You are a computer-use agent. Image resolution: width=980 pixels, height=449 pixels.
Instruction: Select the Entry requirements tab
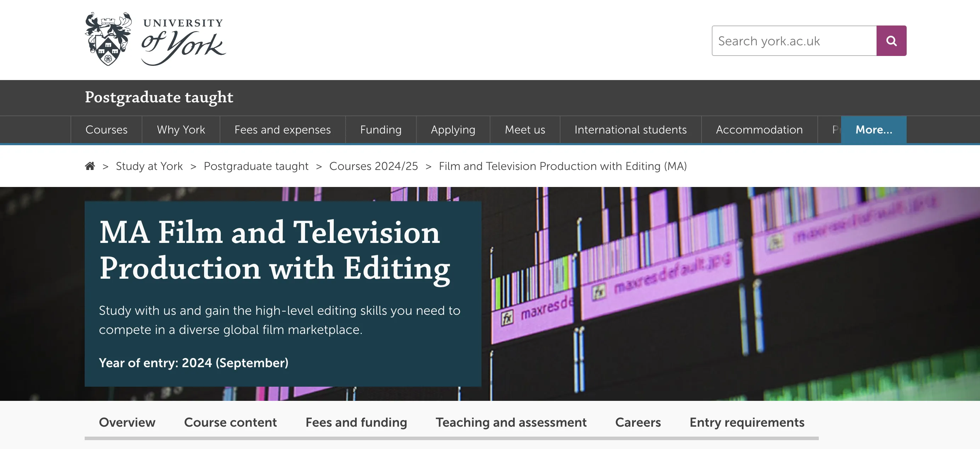pyautogui.click(x=747, y=422)
